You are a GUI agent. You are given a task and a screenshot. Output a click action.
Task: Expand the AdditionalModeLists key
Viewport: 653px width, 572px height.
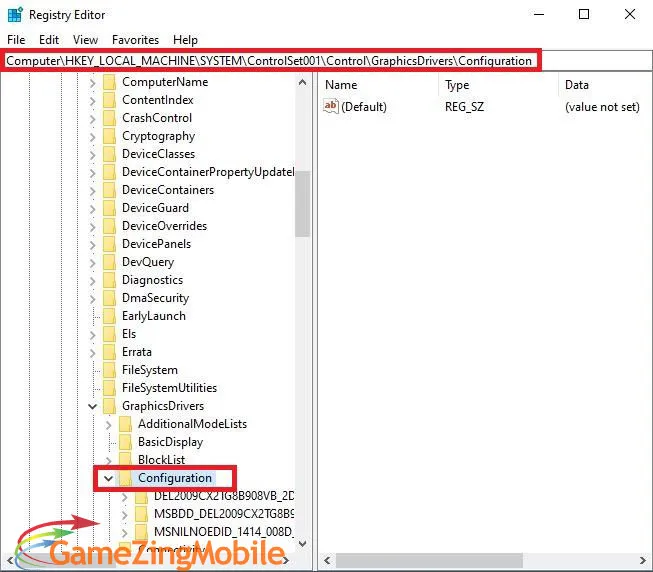tap(108, 425)
